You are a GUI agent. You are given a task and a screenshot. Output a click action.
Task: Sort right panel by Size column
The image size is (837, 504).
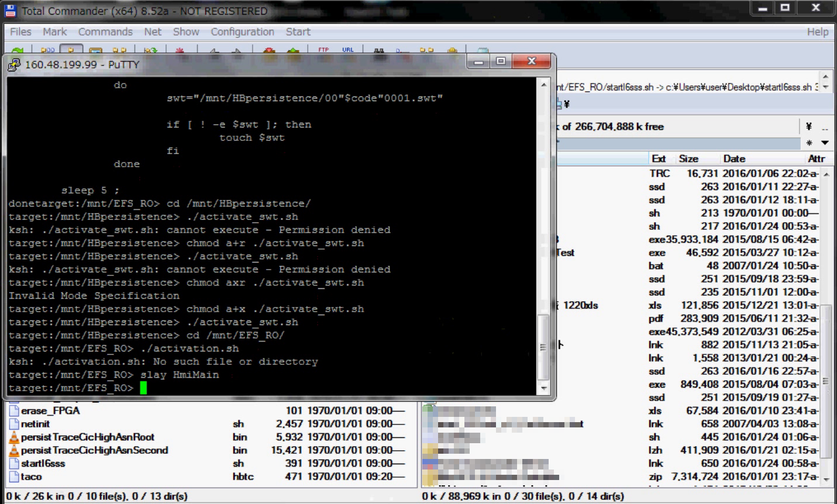click(688, 158)
